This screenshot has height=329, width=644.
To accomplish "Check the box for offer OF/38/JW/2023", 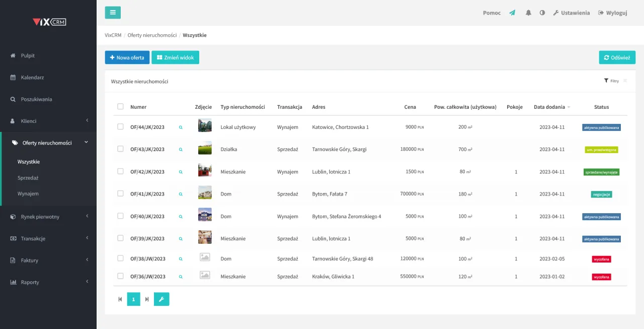I will tap(120, 258).
